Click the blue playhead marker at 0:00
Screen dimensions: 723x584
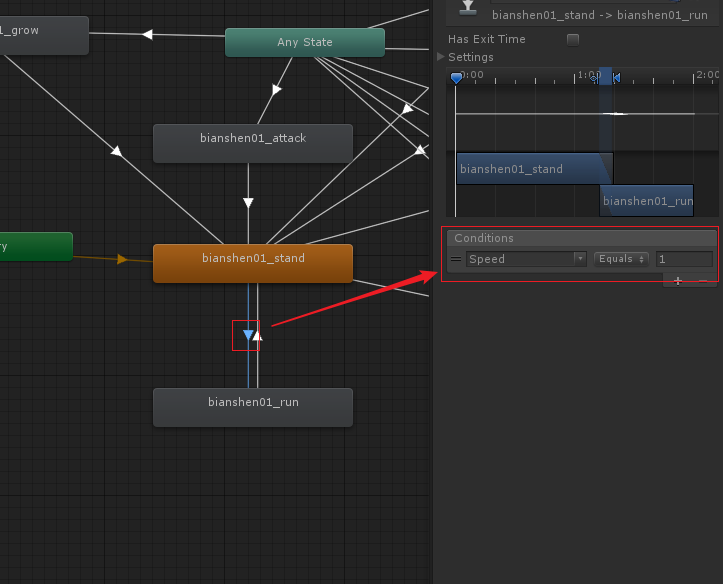(x=456, y=78)
